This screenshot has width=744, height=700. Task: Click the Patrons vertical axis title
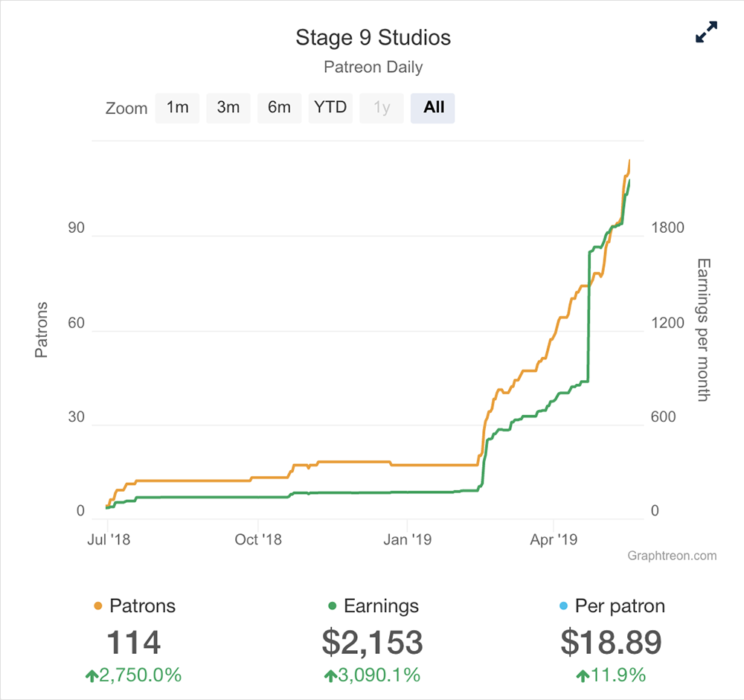point(42,330)
